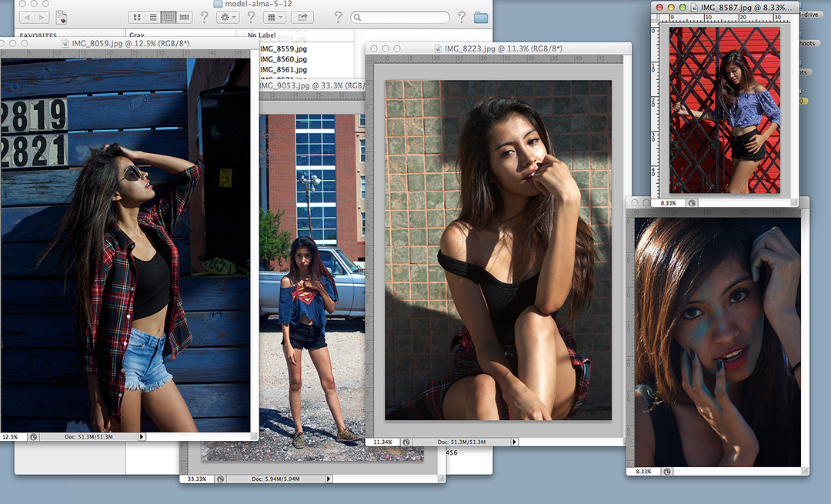
Task: Click the No Label column header
Action: (x=262, y=35)
